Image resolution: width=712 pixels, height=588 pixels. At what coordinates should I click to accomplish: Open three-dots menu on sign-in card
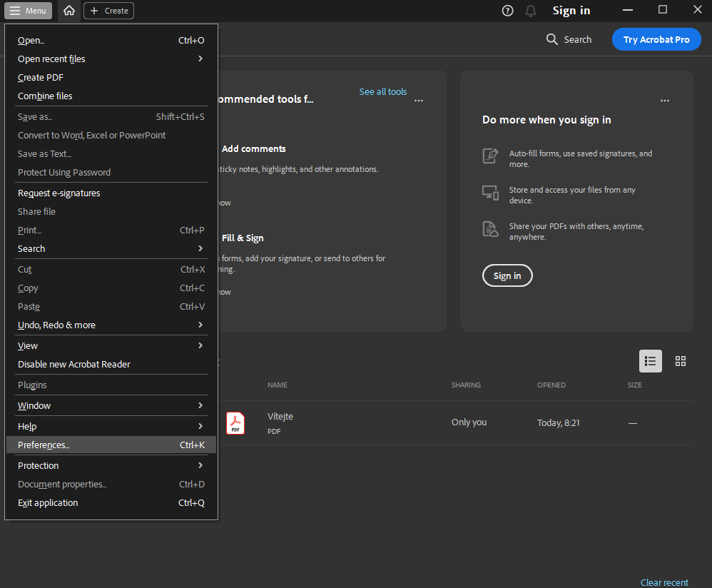click(x=665, y=101)
